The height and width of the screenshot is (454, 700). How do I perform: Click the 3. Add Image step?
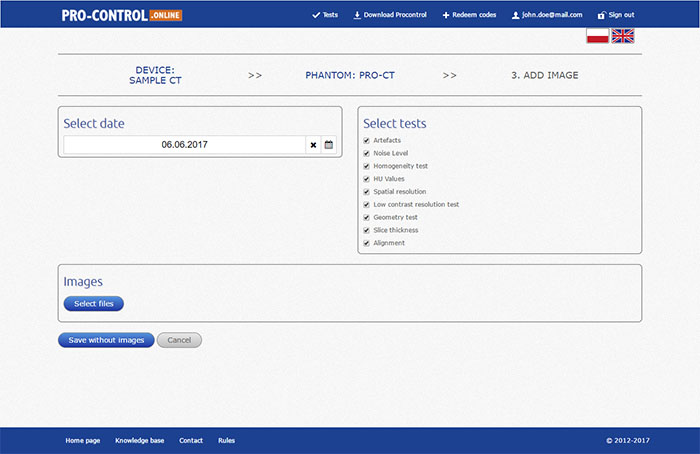[x=545, y=75]
